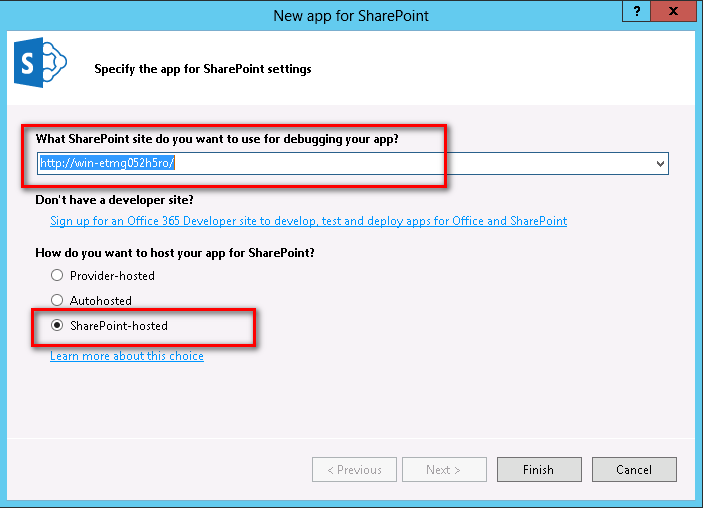Click the SharePoint logo icon
This screenshot has width=703, height=508.
40,62
